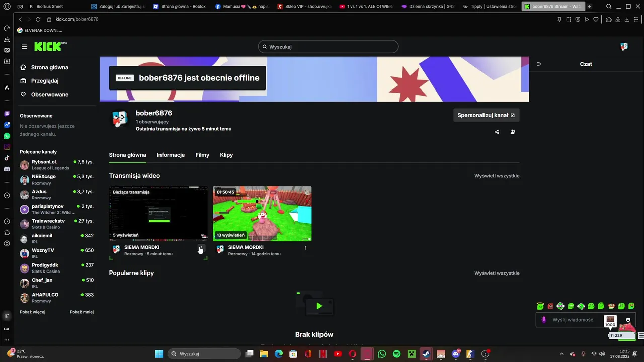Open sidebar settings gear icon
644x362 pixels.
coord(7,243)
